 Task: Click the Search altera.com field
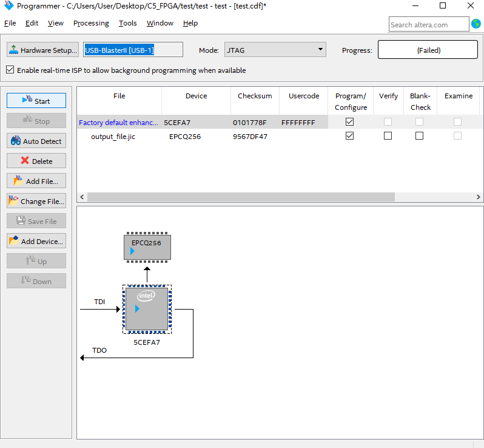[x=428, y=24]
